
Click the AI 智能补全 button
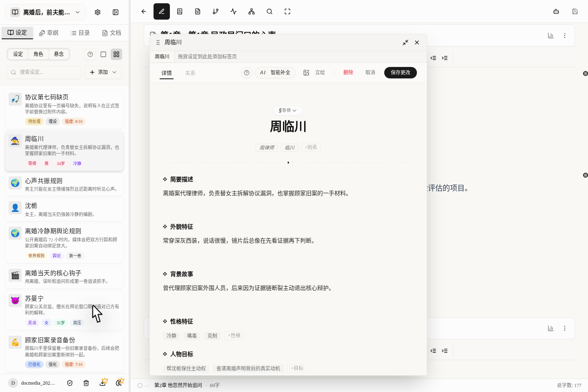[275, 72]
